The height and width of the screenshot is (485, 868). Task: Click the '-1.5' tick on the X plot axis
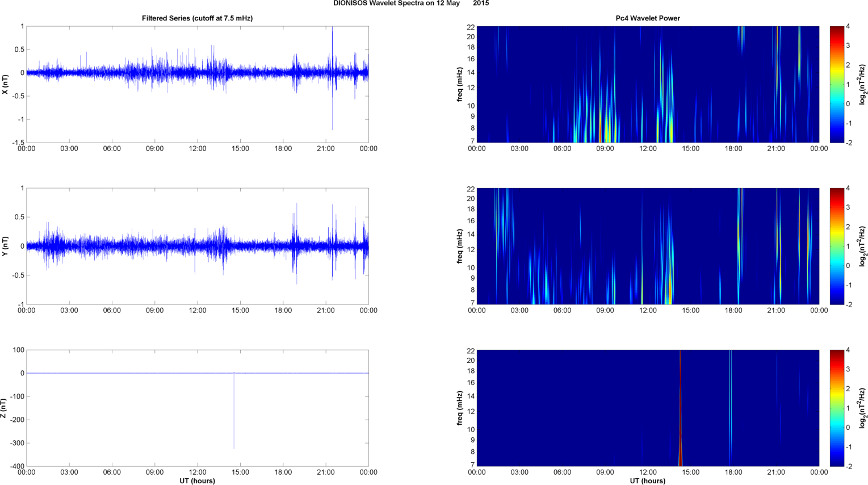coord(19,143)
